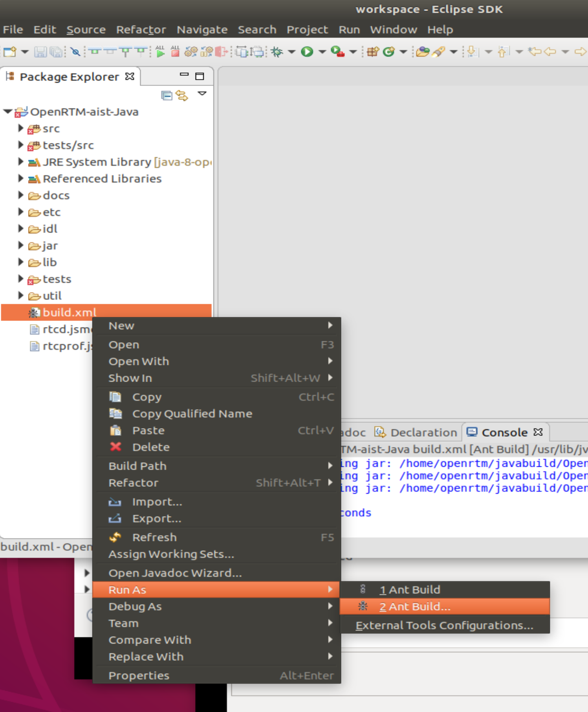Click the Debug bug icon in toolbar
This screenshot has height=712, width=588.
(277, 52)
